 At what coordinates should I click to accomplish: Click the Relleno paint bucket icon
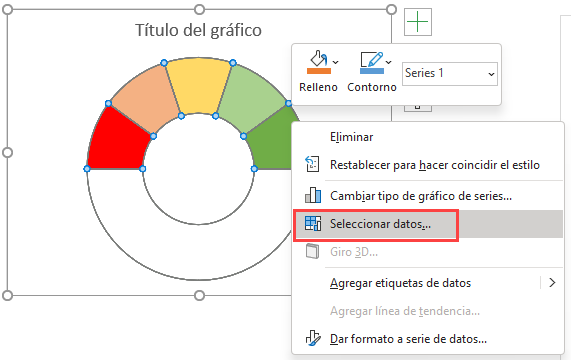tap(319, 62)
